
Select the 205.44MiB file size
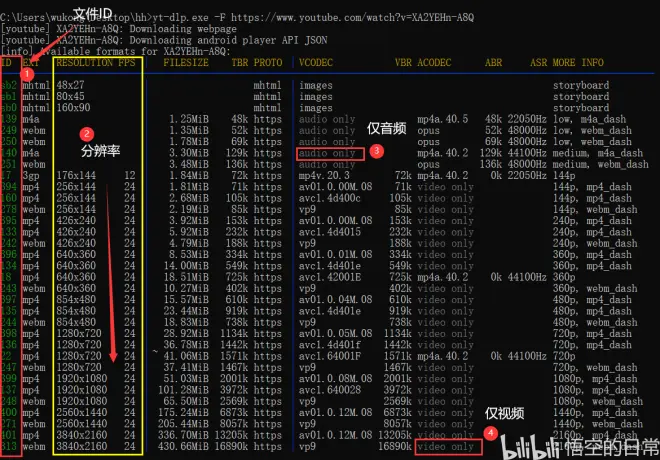click(183, 424)
